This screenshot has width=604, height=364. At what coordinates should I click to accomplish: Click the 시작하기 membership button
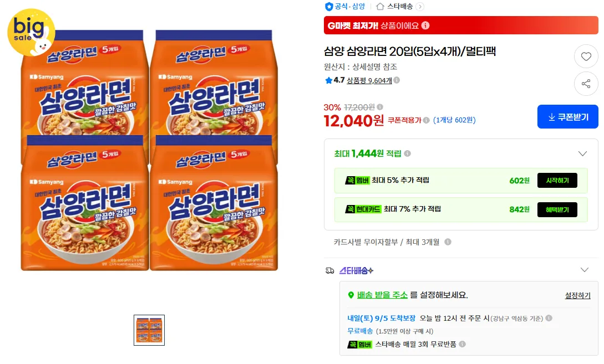tap(557, 181)
